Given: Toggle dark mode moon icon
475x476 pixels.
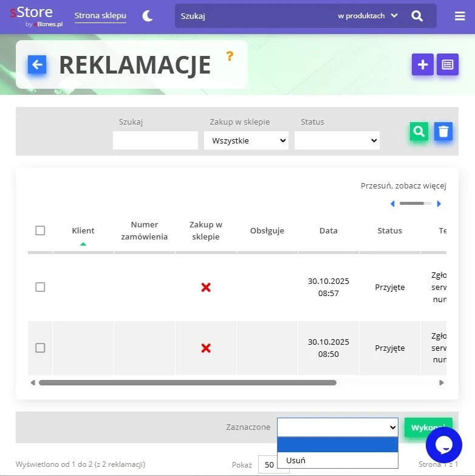Looking at the screenshot, I should (x=148, y=16).
